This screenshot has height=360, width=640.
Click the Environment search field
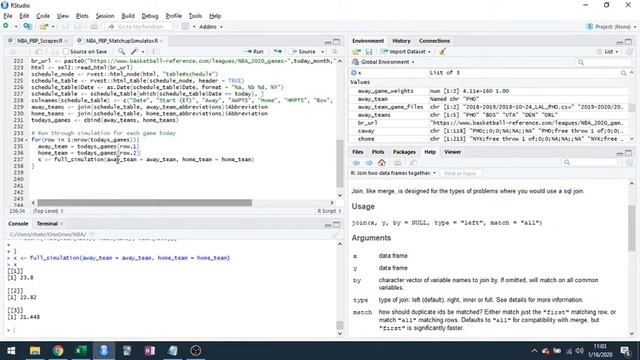click(603, 62)
